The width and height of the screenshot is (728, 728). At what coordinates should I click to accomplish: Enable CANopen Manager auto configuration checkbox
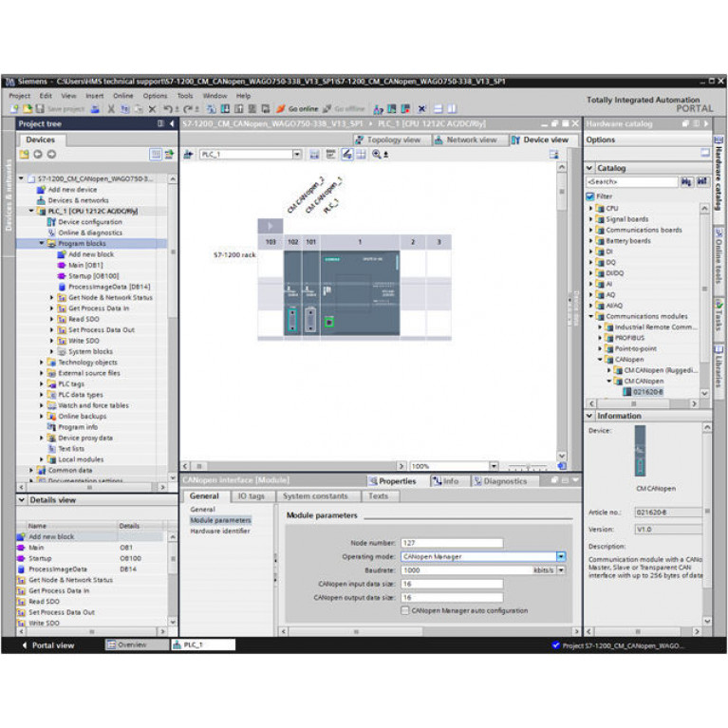pyautogui.click(x=405, y=610)
